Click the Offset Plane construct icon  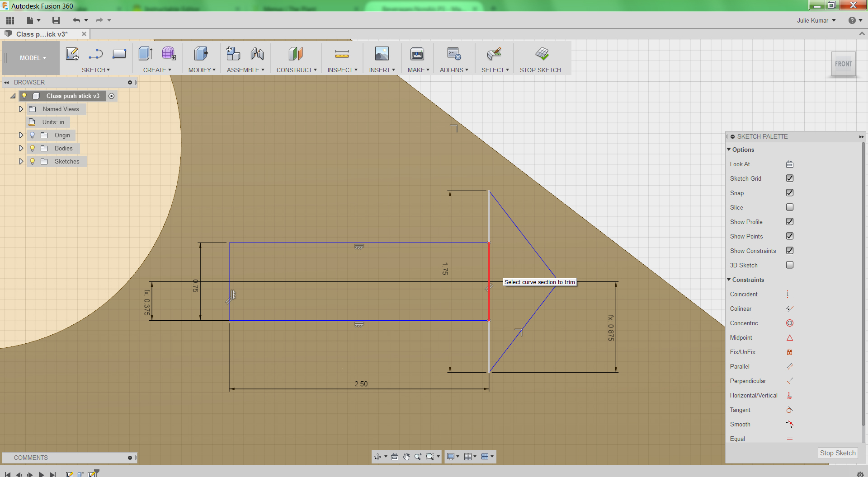point(296,54)
